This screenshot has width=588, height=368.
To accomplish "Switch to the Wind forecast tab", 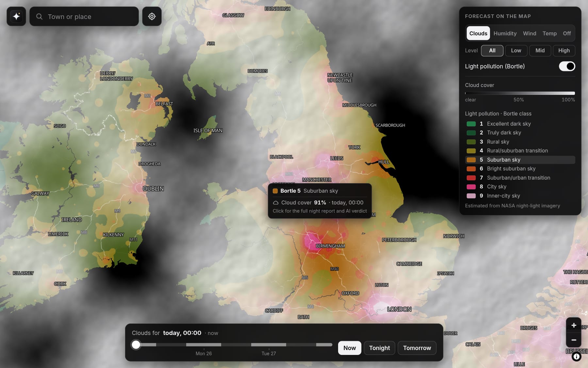I will tap(530, 33).
